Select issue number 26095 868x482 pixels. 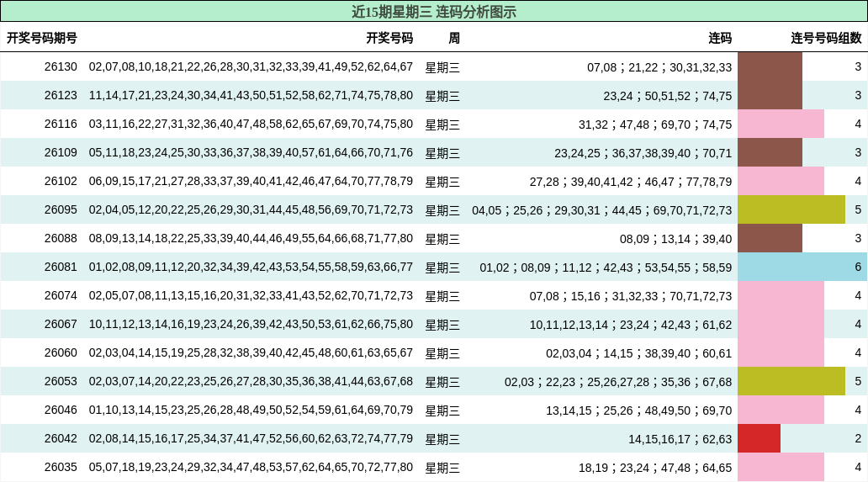point(61,209)
